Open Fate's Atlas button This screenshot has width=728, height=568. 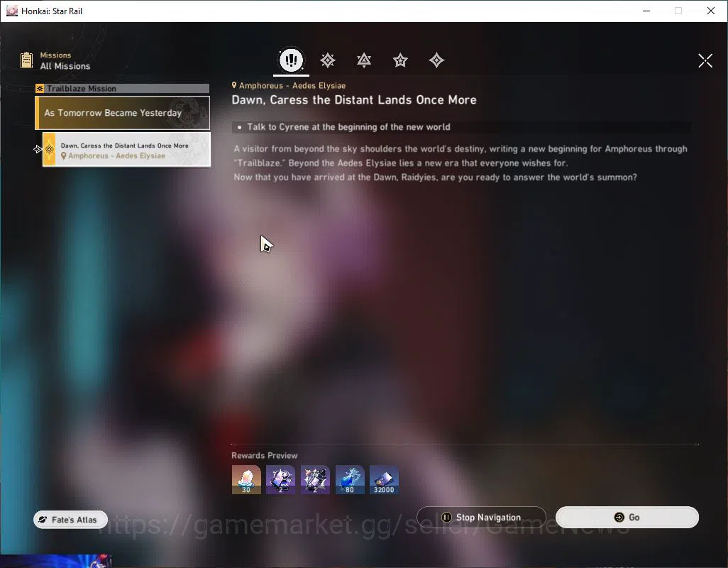tap(70, 519)
